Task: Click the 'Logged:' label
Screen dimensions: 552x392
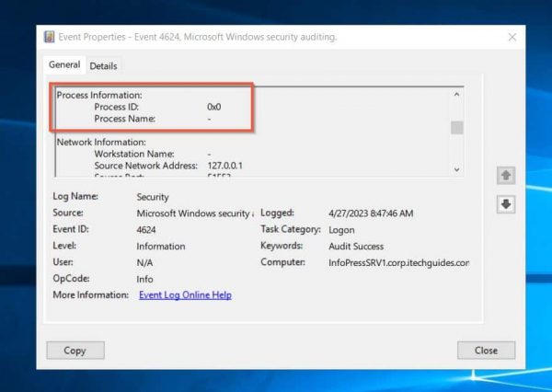Action: [277, 213]
